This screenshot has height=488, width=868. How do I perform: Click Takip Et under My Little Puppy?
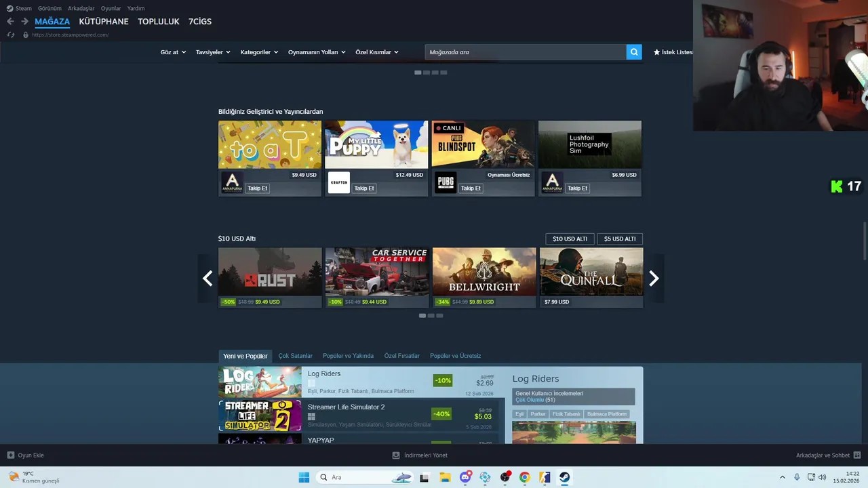pyautogui.click(x=364, y=188)
